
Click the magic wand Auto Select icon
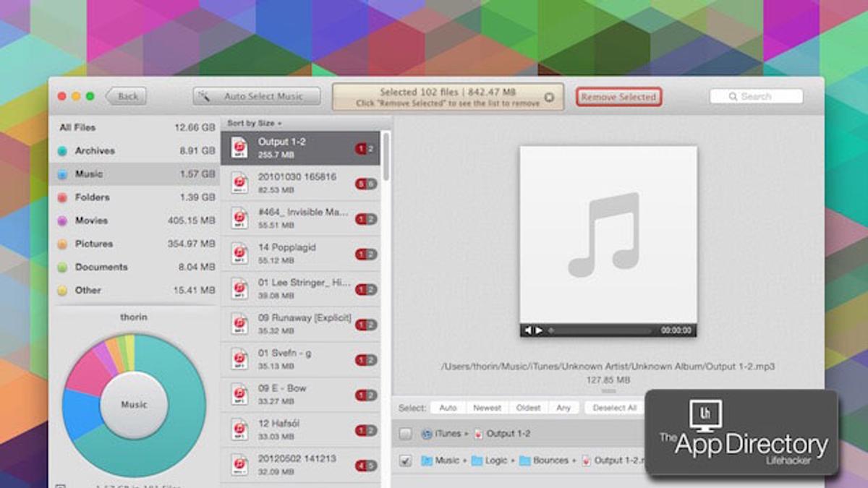coord(205,97)
